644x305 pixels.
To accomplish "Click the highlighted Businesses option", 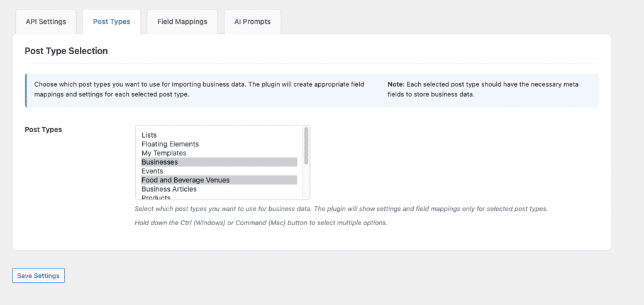I will [160, 162].
